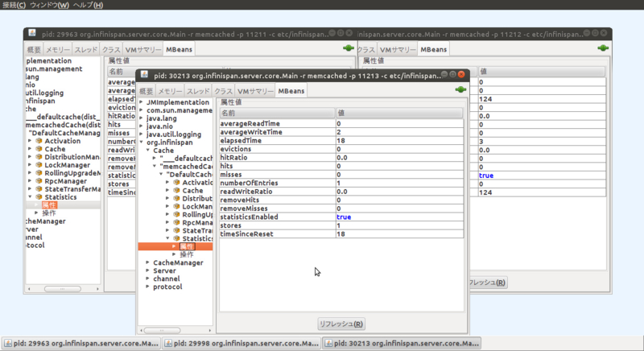644x351 pixels.
Task: Expand protocol node in pid 30213 tree
Action: tap(147, 287)
